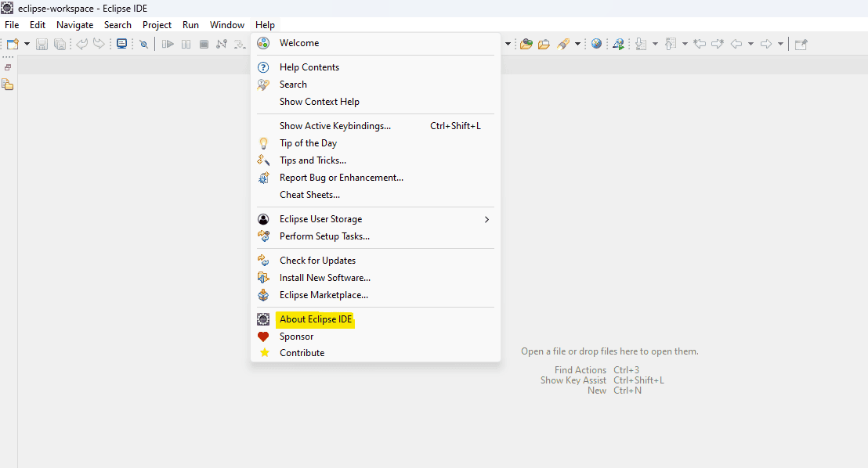Image resolution: width=868 pixels, height=468 pixels.
Task: Choose Report Bug or Enhancement...
Action: 375,178
